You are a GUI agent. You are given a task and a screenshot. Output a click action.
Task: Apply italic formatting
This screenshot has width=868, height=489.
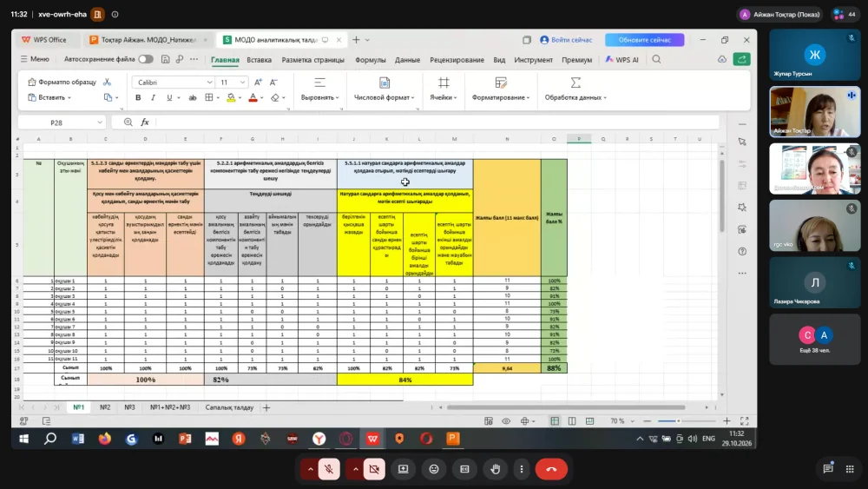coord(154,97)
